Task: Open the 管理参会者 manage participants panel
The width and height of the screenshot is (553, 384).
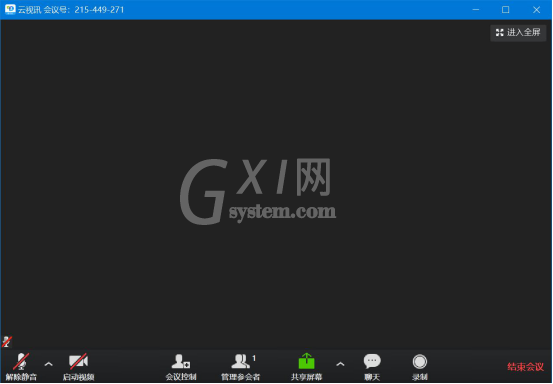Action: [240, 367]
